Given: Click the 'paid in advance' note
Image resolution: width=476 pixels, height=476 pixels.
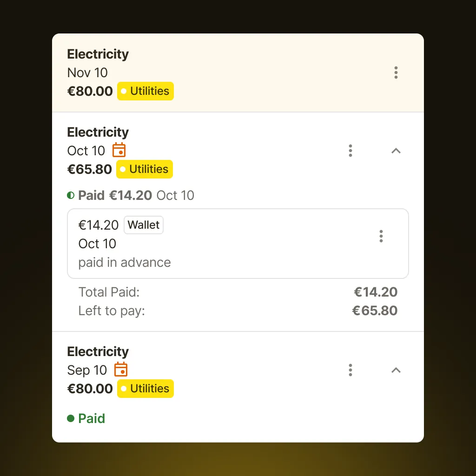Looking at the screenshot, I should pos(124,262).
